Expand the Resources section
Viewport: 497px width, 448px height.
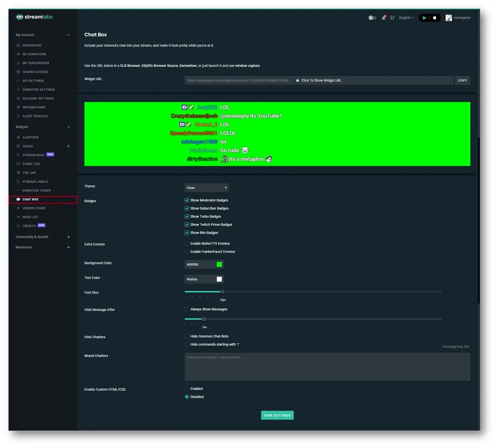tap(69, 247)
